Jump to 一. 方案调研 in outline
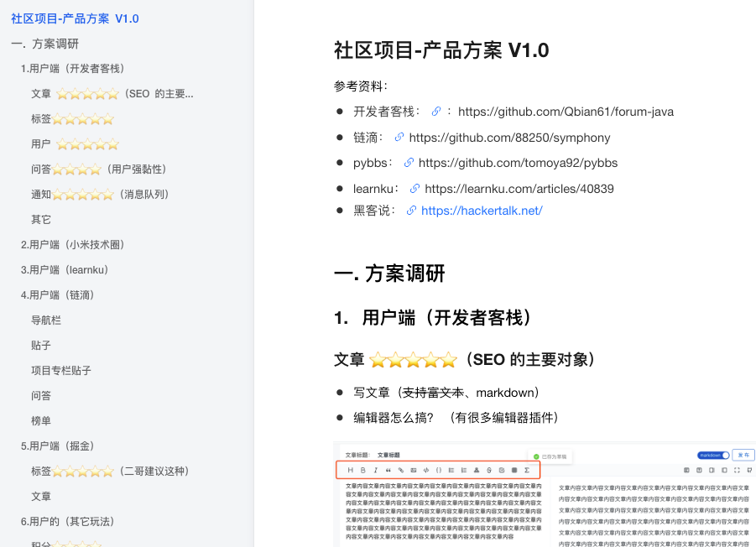 point(44,44)
